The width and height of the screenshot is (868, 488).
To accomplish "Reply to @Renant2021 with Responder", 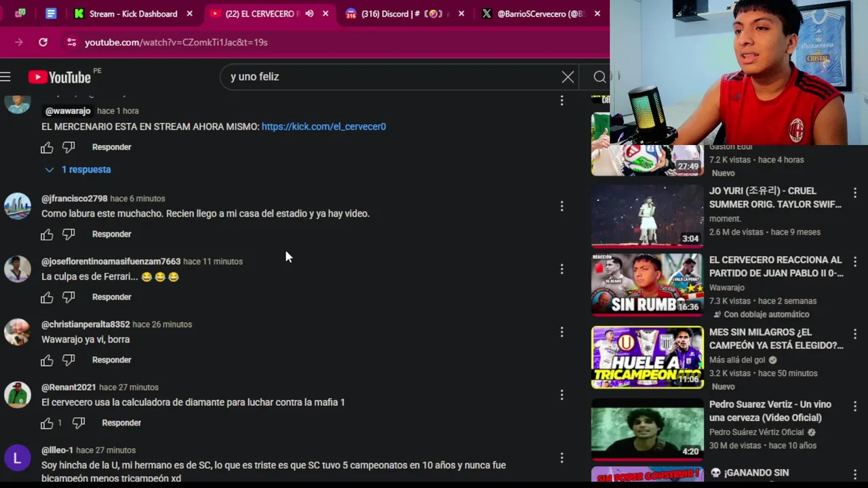I will click(x=121, y=423).
